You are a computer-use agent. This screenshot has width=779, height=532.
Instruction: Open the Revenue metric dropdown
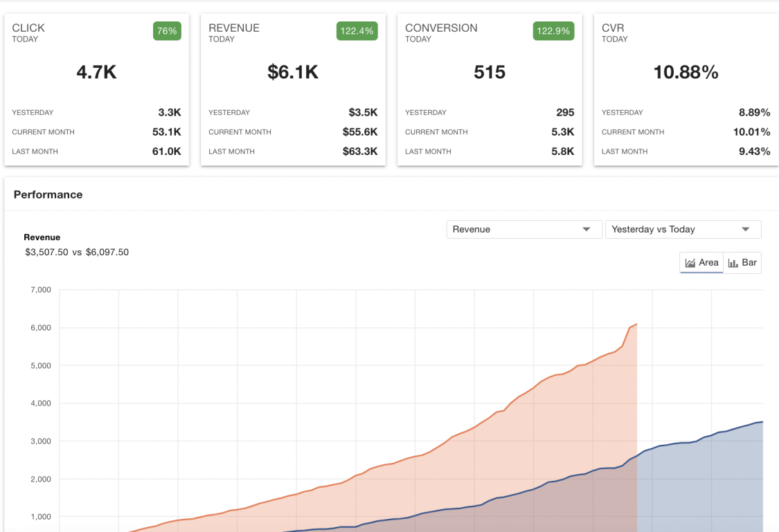pos(524,229)
